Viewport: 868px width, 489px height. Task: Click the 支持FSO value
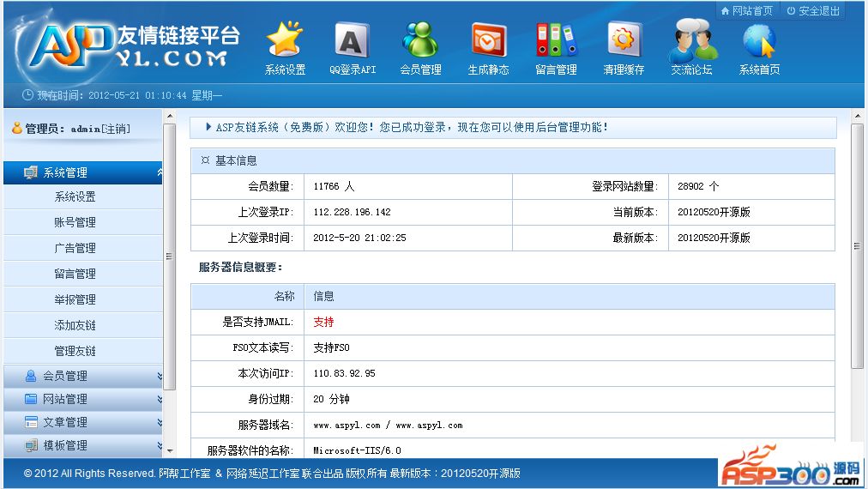[332, 347]
